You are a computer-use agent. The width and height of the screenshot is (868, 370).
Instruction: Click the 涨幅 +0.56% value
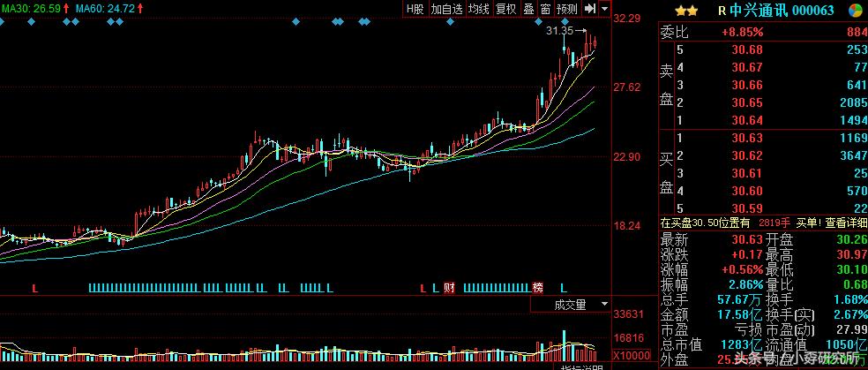point(743,269)
